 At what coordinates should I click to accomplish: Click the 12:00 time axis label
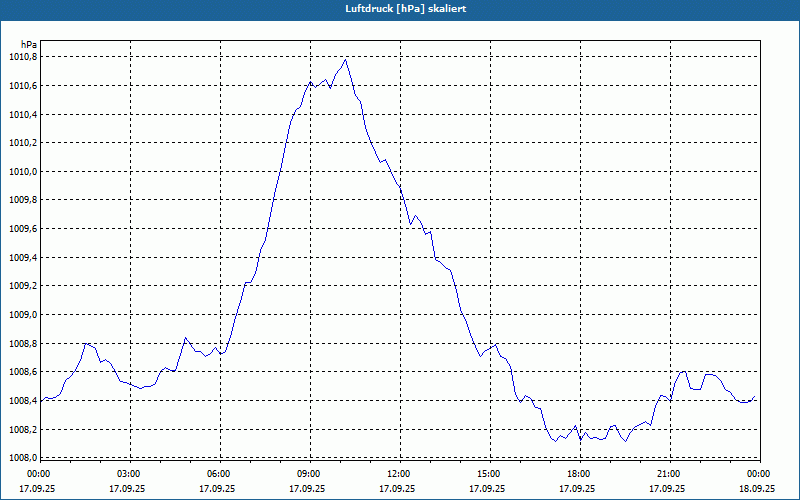pos(400,474)
